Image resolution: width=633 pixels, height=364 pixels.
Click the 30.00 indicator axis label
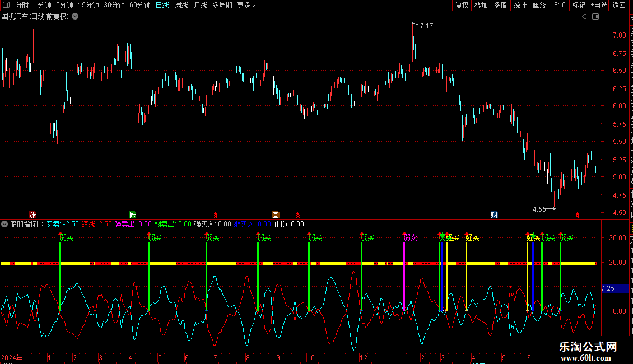pyautogui.click(x=618, y=237)
